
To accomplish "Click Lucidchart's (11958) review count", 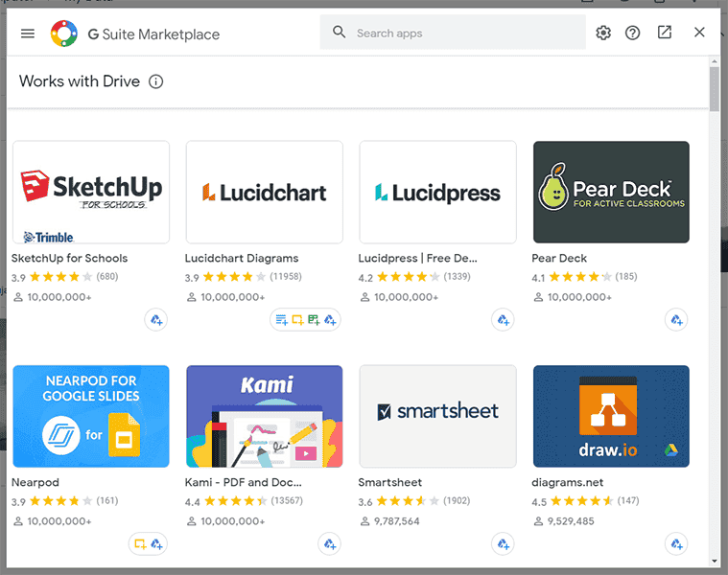I will point(286,277).
